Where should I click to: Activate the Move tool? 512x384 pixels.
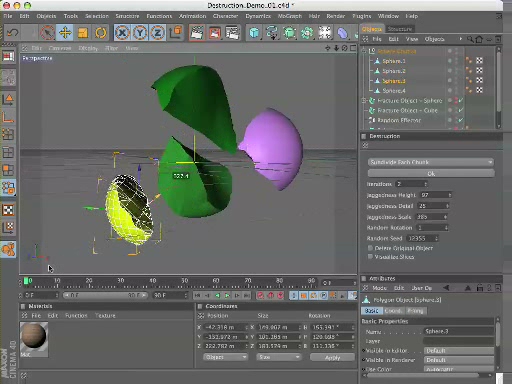point(65,33)
